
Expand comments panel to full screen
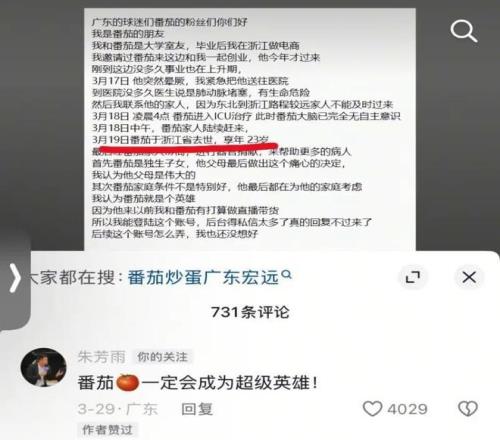[413, 277]
